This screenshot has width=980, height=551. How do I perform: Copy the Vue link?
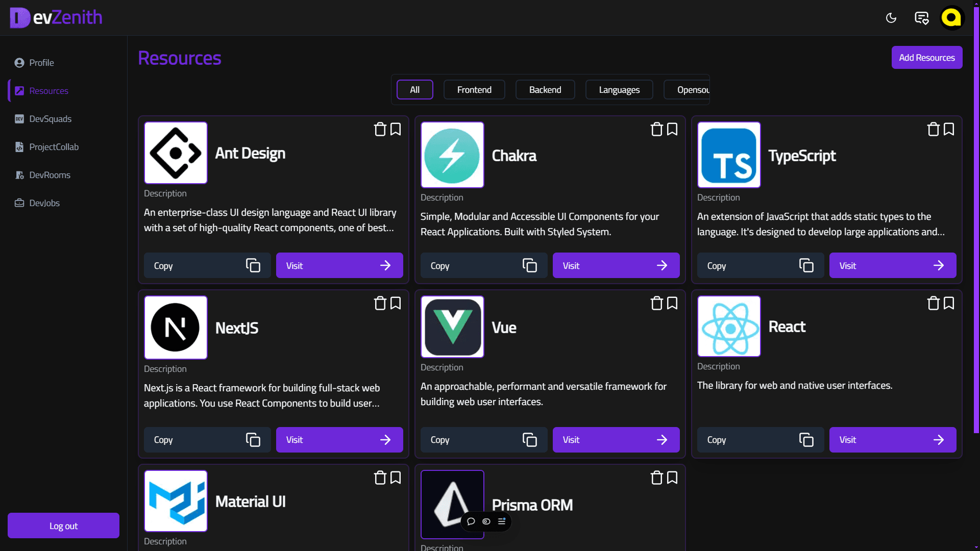pos(484,440)
